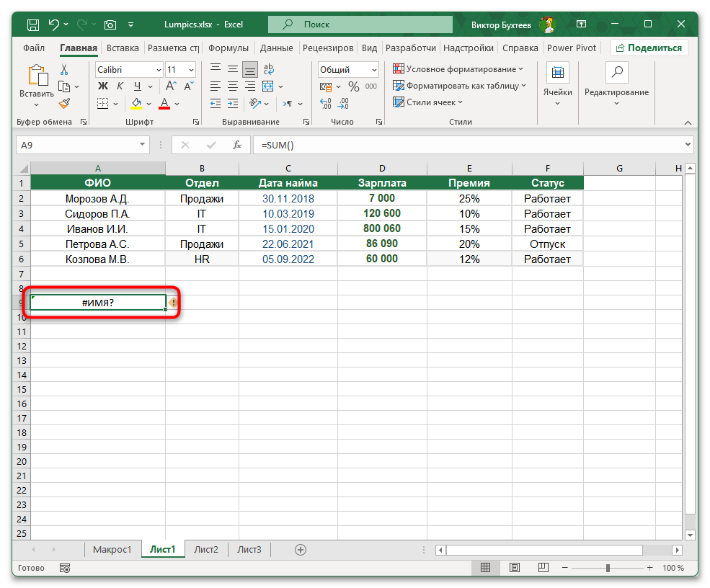This screenshot has height=588, width=710.
Task: Merge and center the selected cells
Action: click(267, 86)
